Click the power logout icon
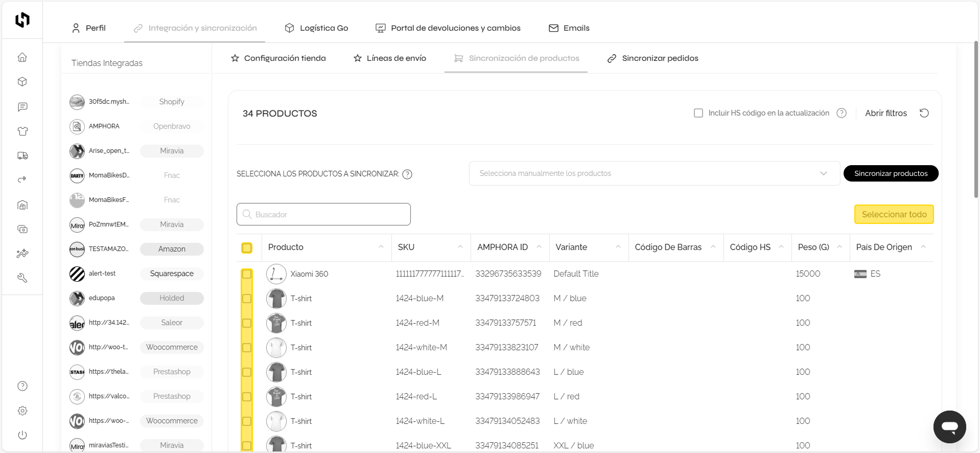 (22, 435)
